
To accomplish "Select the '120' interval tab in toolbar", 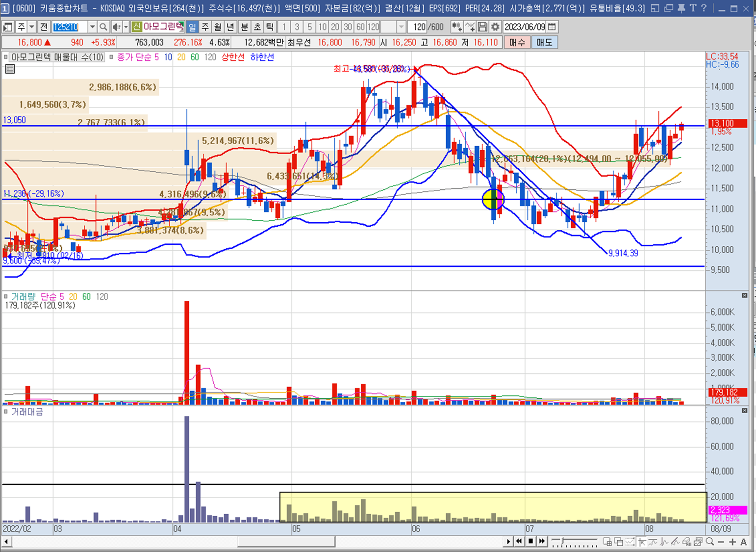I will 374,27.
